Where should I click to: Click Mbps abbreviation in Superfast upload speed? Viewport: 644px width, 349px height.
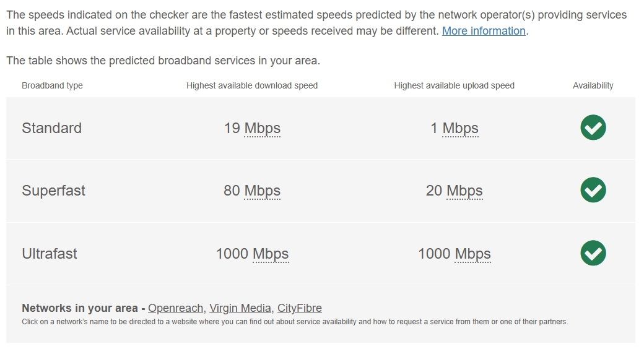click(x=464, y=191)
